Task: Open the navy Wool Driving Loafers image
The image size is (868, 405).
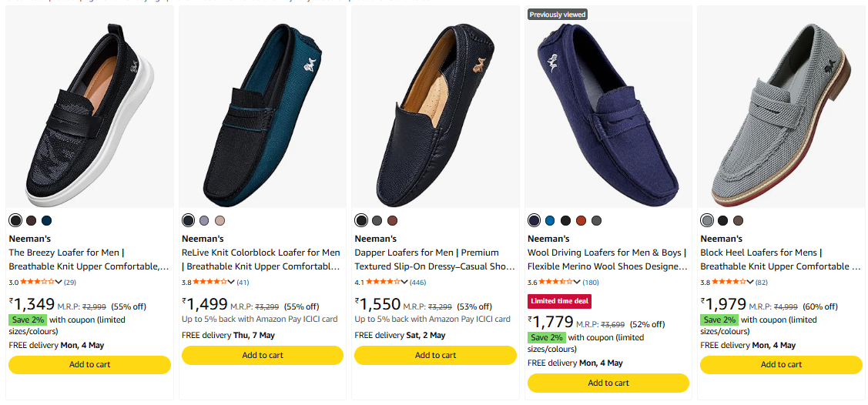Action: [608, 108]
